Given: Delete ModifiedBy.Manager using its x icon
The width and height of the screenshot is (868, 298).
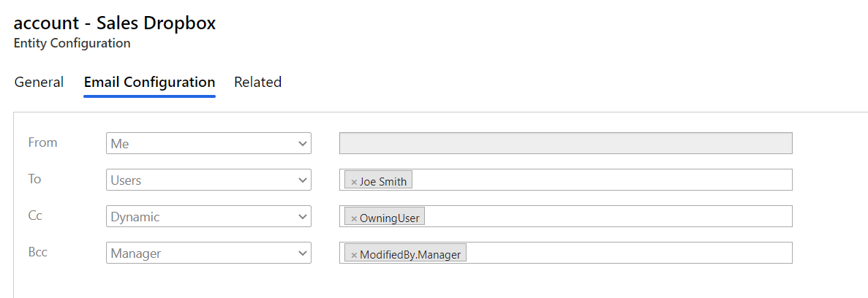Looking at the screenshot, I should (354, 255).
